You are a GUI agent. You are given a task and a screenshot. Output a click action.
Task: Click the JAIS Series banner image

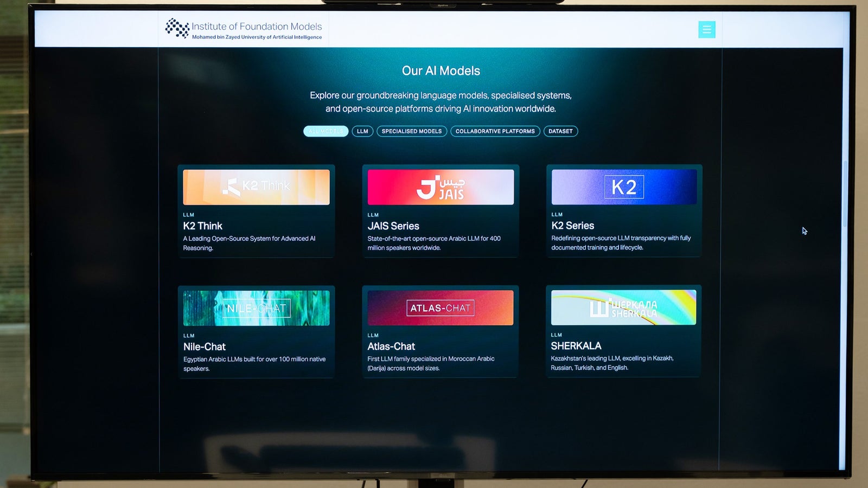tap(440, 187)
